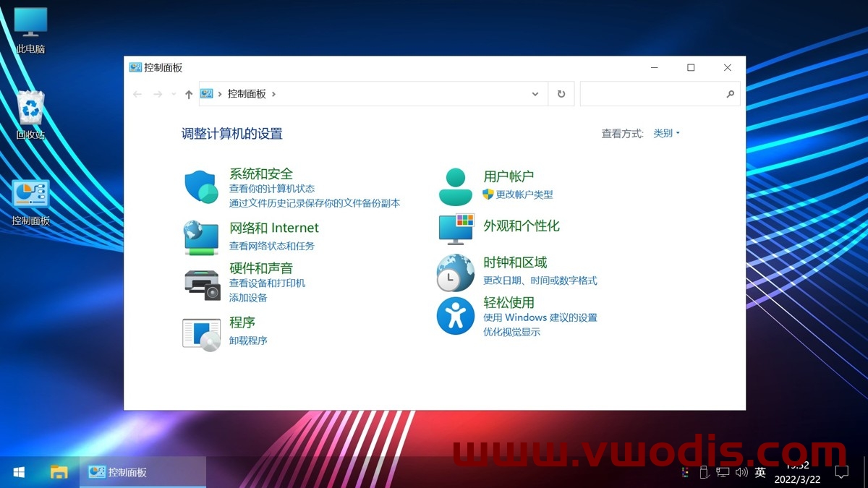Image resolution: width=868 pixels, height=488 pixels.
Task: Click the network icon in system tray
Action: click(722, 472)
